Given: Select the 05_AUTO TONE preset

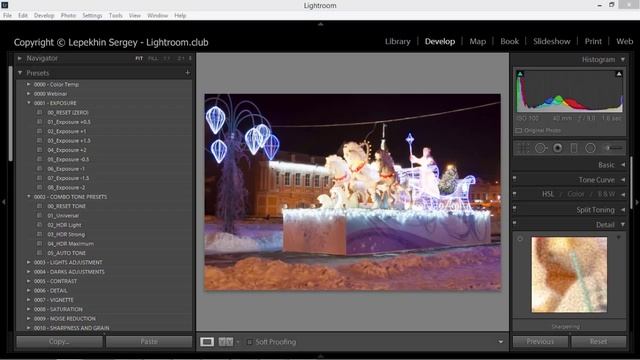Looking at the screenshot, I should click(x=67, y=253).
